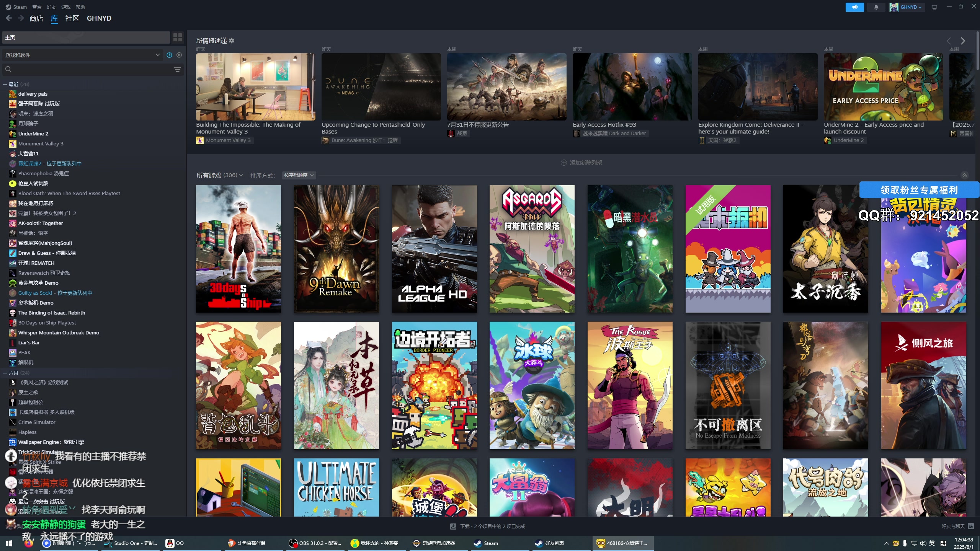Image resolution: width=980 pixels, height=551 pixels.
Task: Open the announcements megaphone button
Action: tap(854, 7)
